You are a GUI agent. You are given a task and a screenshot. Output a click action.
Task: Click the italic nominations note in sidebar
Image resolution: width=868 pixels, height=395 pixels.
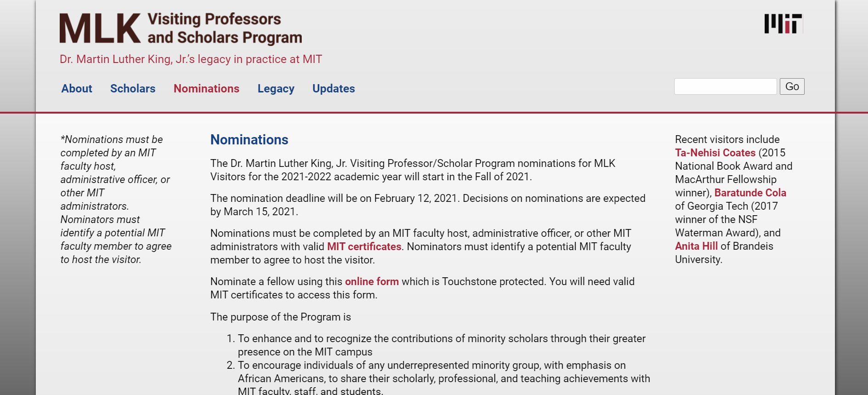tap(116, 199)
